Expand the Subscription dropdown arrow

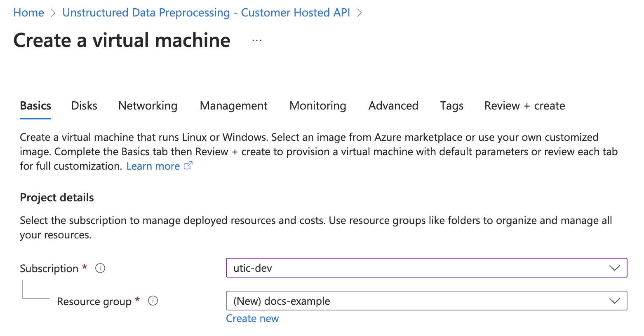[x=614, y=268]
